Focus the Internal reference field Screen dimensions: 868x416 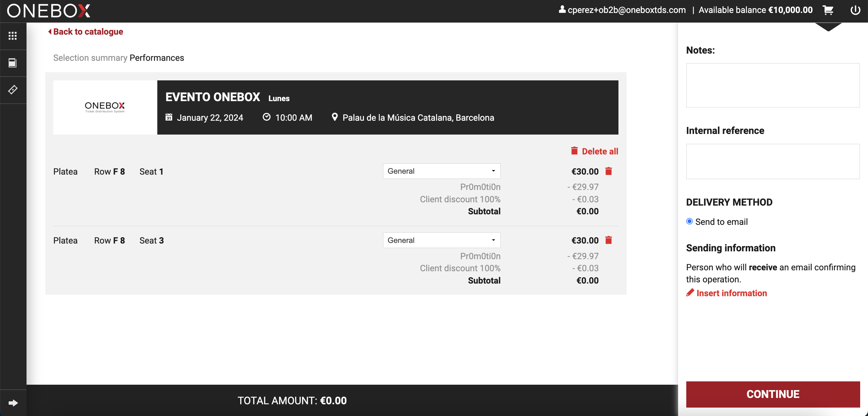[773, 161]
